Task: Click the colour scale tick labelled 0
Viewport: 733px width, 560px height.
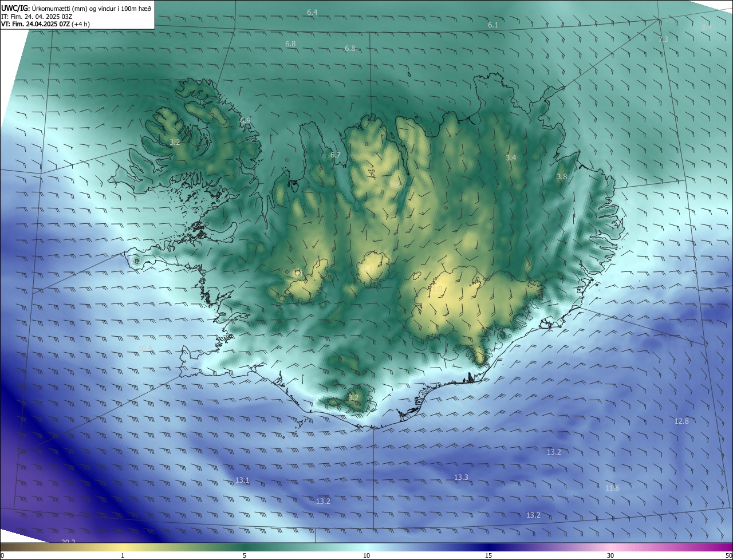Action: coord(2,555)
